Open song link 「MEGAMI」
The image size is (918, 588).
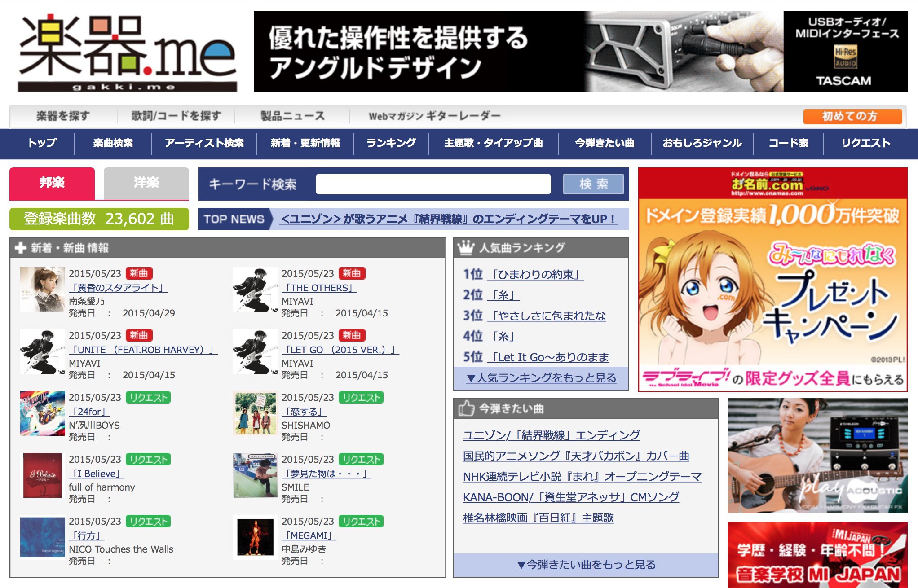click(309, 535)
